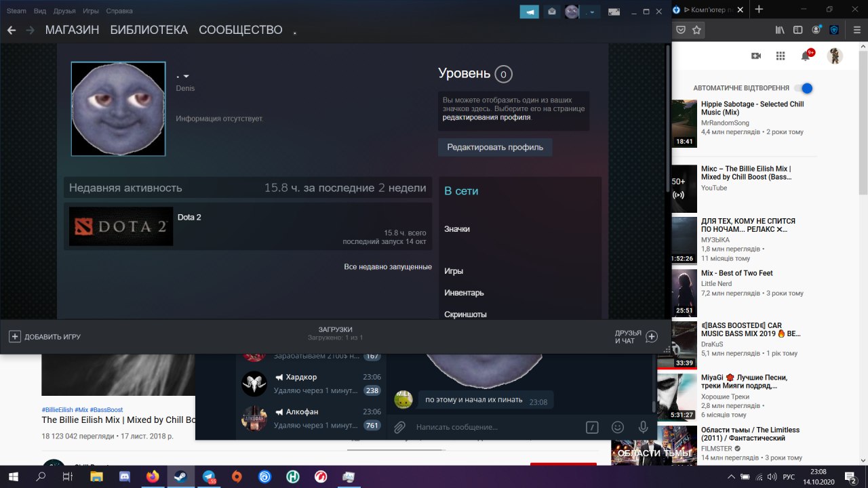Close the Комп'ютер browser tab
The width and height of the screenshot is (868, 488).
[x=742, y=9]
